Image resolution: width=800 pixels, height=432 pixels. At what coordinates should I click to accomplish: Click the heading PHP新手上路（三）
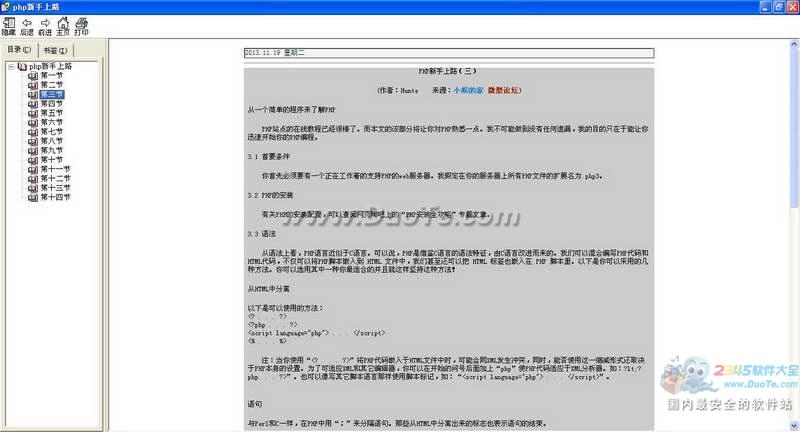(447, 71)
